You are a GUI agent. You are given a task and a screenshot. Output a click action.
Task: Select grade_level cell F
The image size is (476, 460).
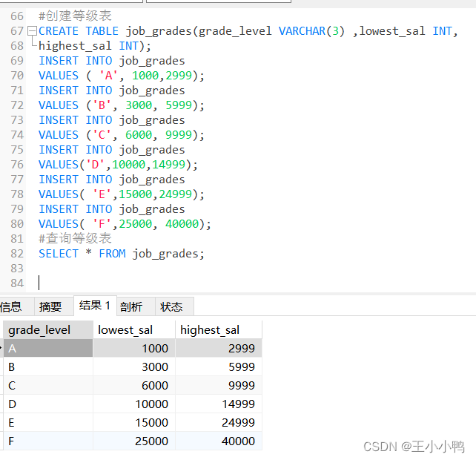pyautogui.click(x=48, y=441)
